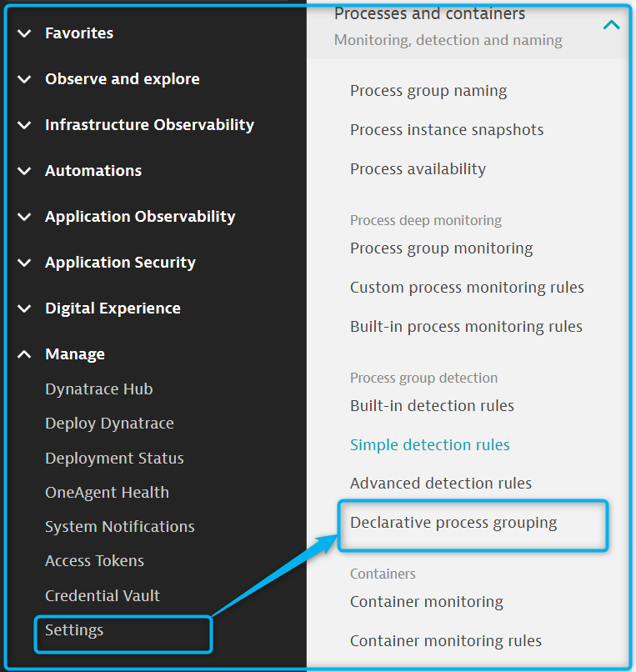Open Dynatrace Hub
636x672 pixels.
(98, 389)
